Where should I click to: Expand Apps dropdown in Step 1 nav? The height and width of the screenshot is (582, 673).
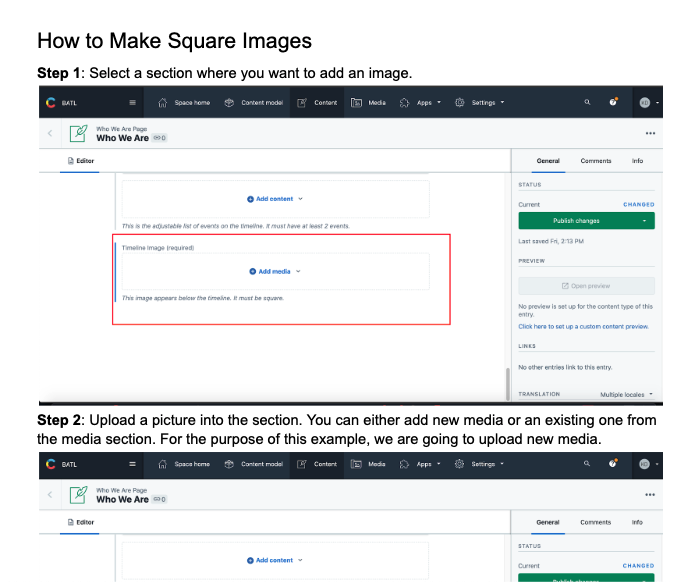[420, 103]
